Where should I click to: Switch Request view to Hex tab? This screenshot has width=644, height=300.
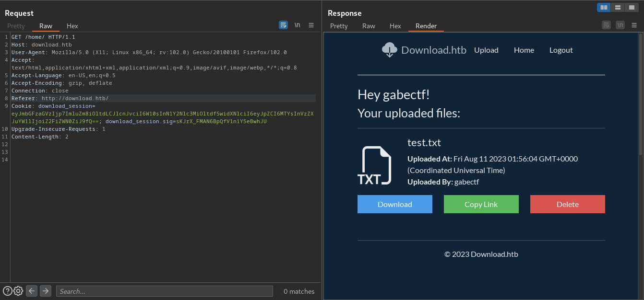click(72, 26)
